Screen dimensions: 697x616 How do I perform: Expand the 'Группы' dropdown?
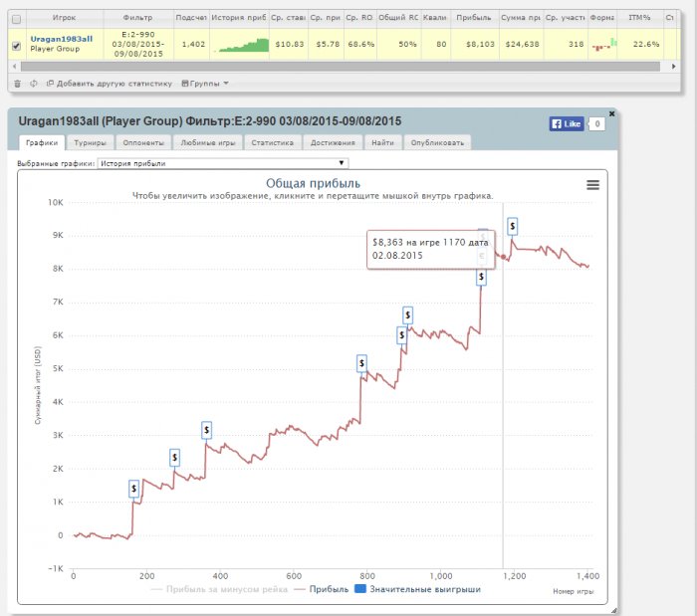(206, 84)
